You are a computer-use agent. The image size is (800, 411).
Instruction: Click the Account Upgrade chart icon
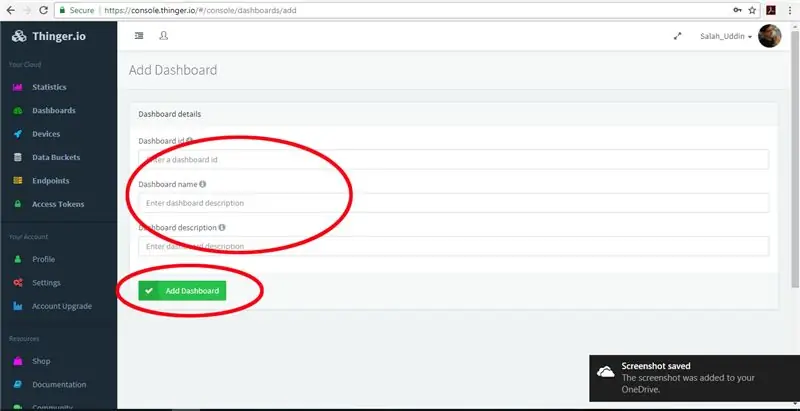17,306
